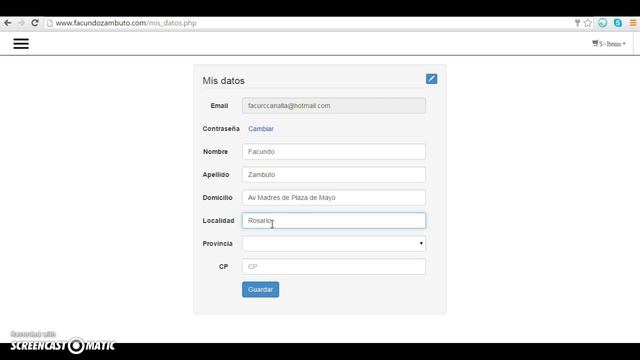Click the Nombre field with Facundo
This screenshot has height=360, width=640.
coord(334,151)
